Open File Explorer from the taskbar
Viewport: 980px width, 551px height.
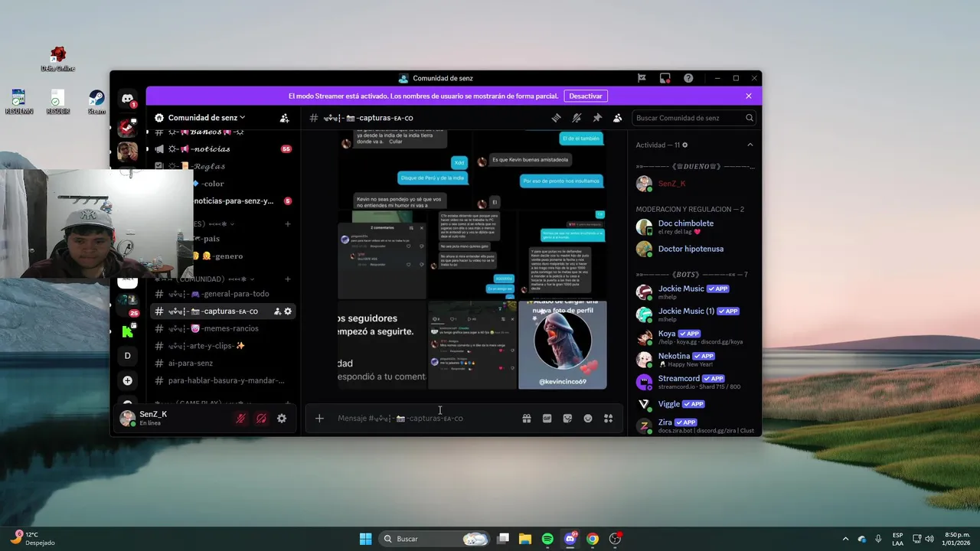coord(525,539)
